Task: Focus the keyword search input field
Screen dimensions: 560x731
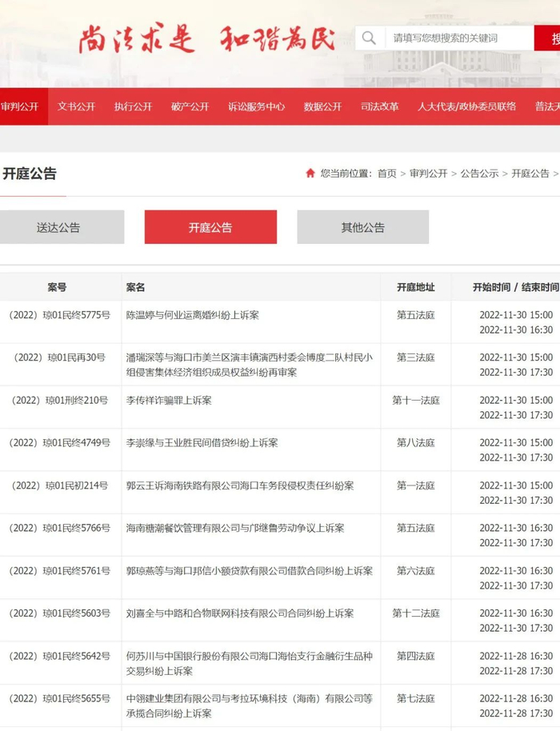Action: tap(459, 38)
